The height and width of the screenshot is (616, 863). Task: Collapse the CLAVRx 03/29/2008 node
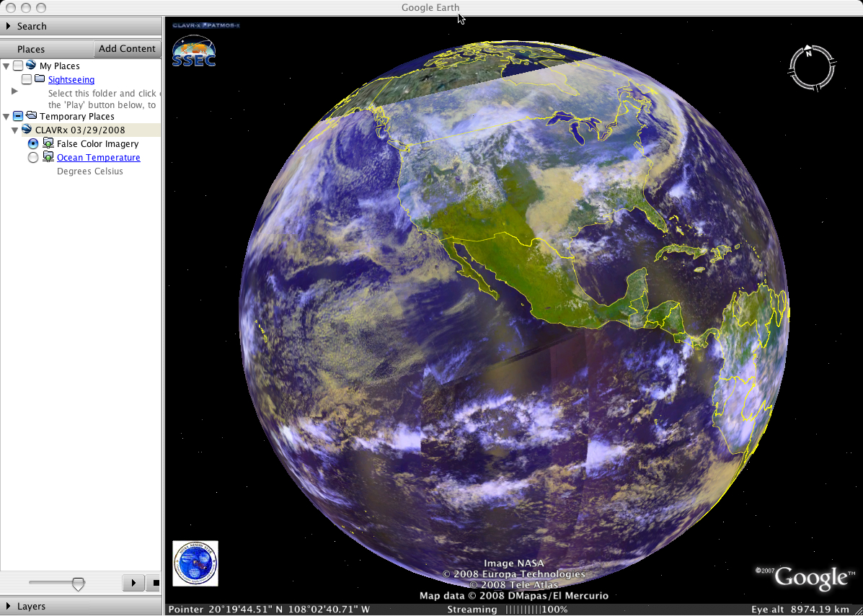[15, 130]
